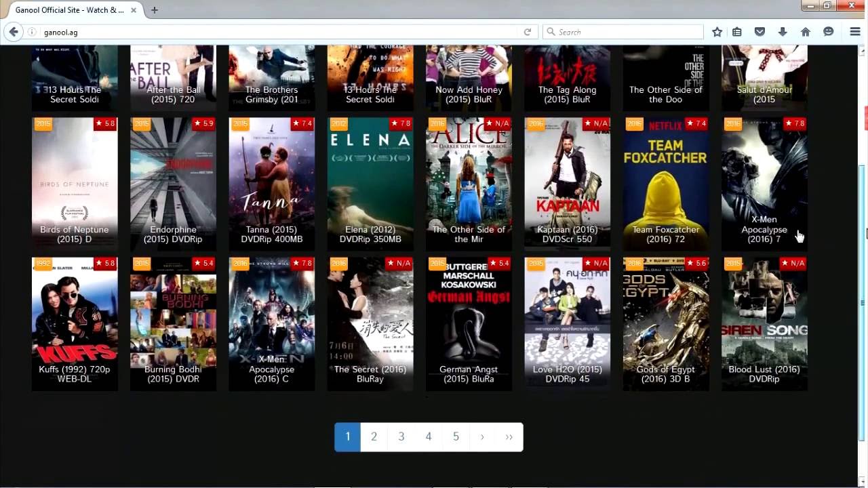This screenshot has height=488, width=868.
Task: Click 'The Other Side of the Doo' title
Action: pos(666,94)
